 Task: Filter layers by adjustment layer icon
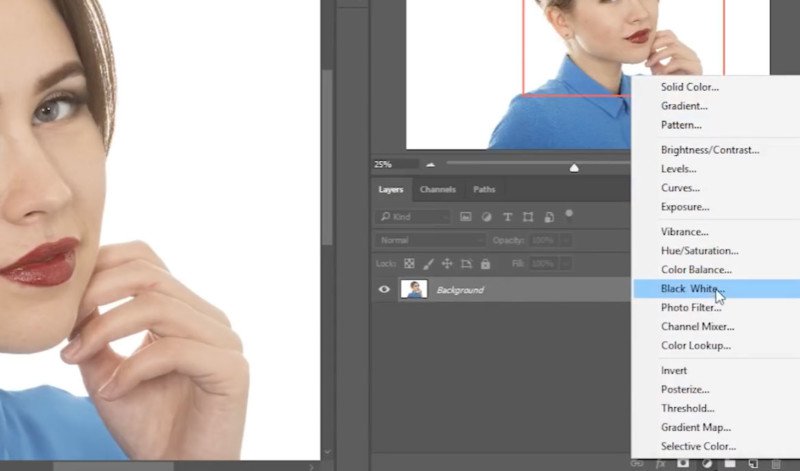click(x=487, y=217)
